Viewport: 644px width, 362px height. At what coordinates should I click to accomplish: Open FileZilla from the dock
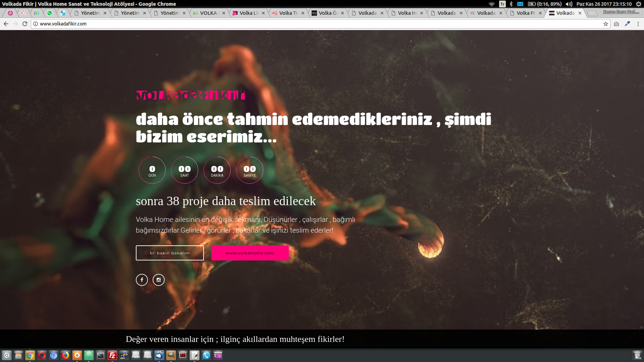(112, 355)
